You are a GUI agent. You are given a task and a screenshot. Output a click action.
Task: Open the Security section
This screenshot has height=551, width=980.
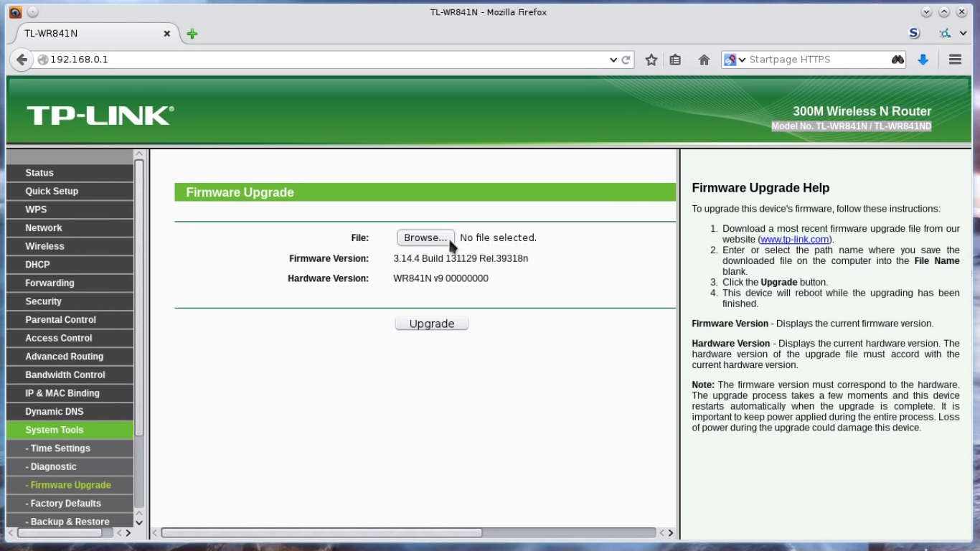click(x=70, y=301)
